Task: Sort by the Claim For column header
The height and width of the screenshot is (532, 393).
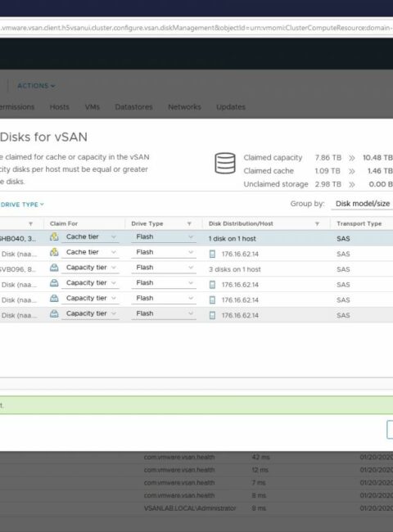Action: [64, 223]
